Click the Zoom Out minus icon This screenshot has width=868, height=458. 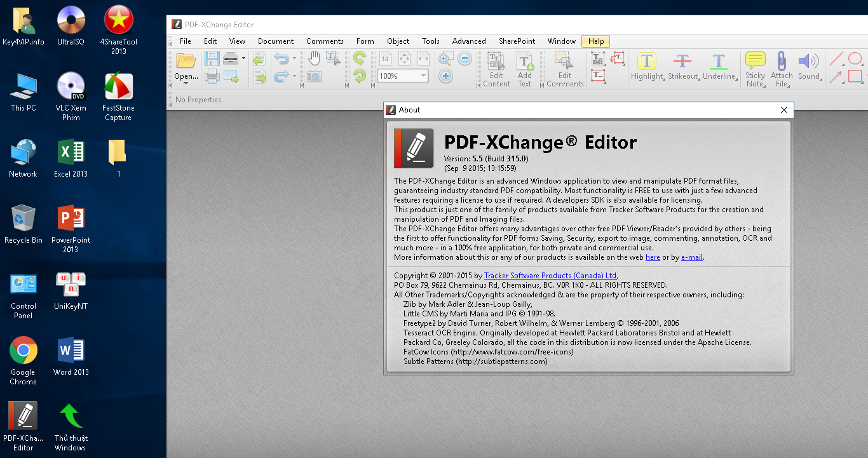pos(465,59)
